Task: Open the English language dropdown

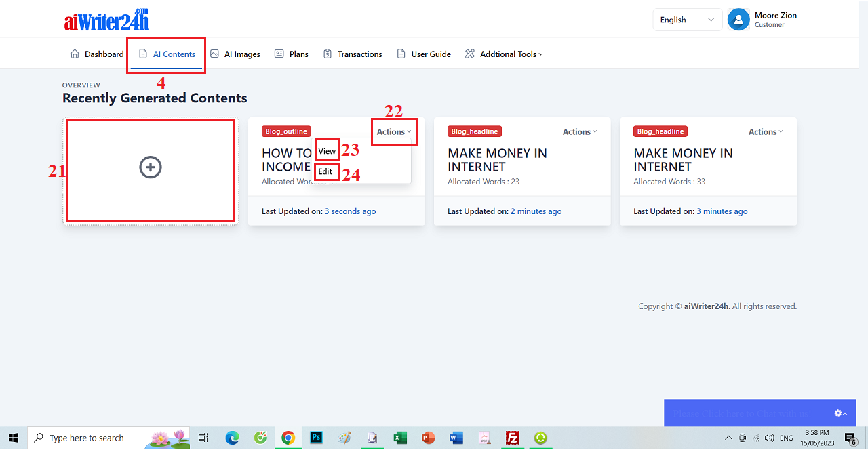Action: point(687,20)
